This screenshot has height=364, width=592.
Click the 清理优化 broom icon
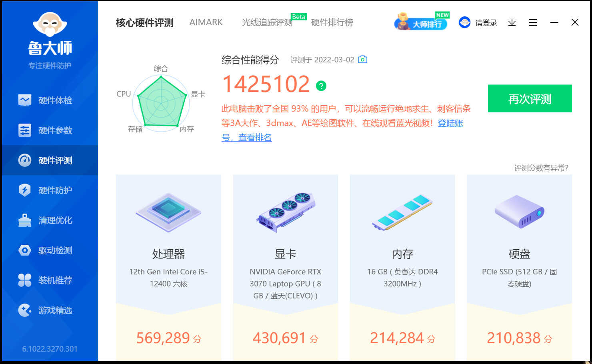coord(25,220)
